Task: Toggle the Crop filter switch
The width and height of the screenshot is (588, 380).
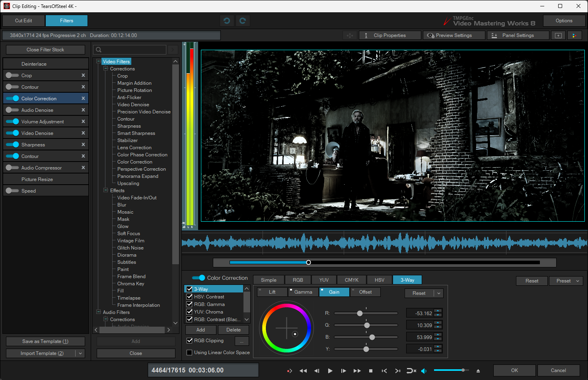Action: (12, 75)
